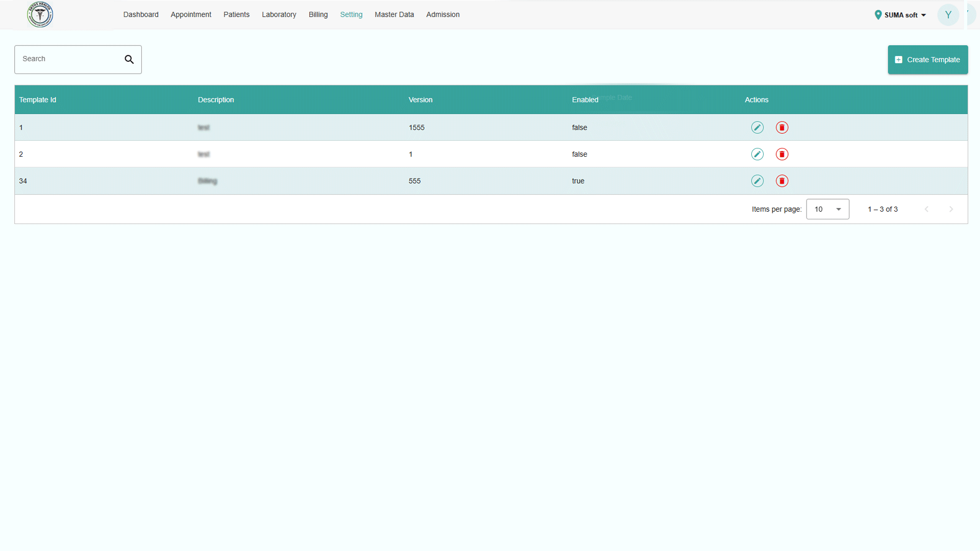The height and width of the screenshot is (551, 980).
Task: Edit template with Id 1
Action: click(x=757, y=128)
